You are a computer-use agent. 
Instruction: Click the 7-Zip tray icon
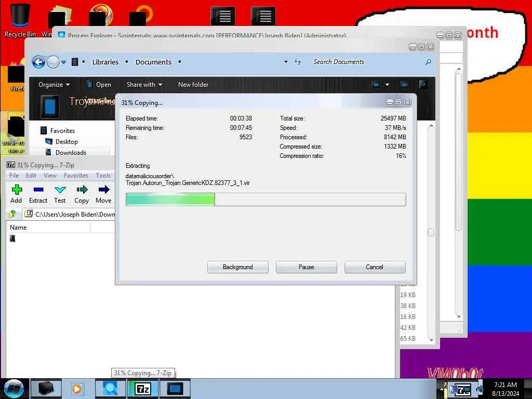coord(463,390)
